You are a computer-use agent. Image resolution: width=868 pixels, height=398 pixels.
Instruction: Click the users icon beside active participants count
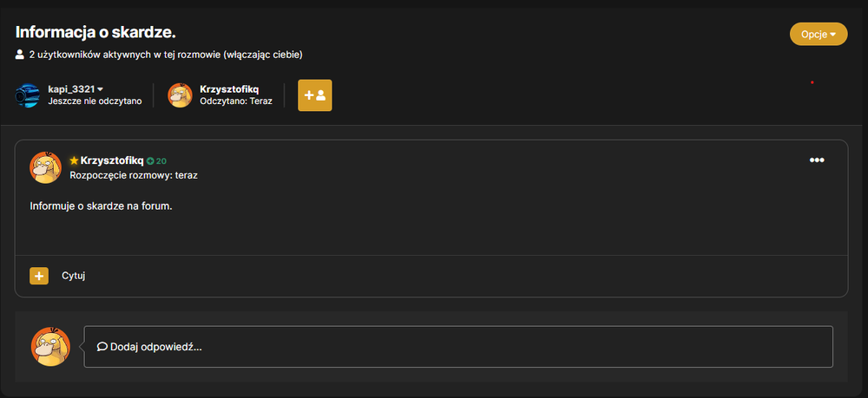[20, 55]
